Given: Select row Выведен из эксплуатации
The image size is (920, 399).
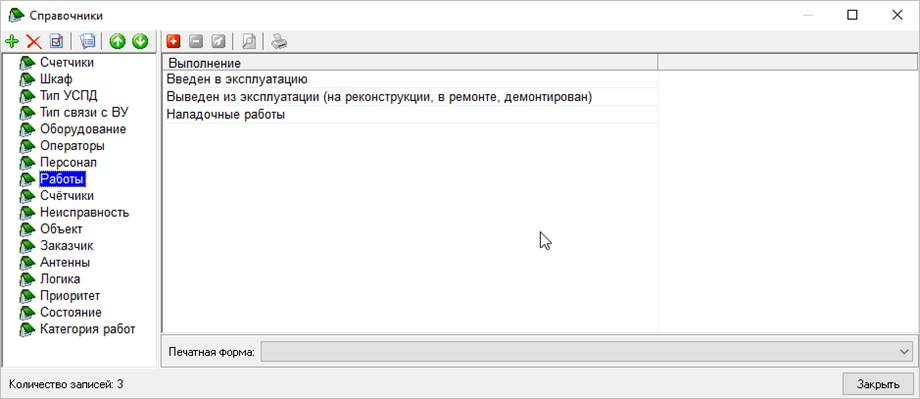Looking at the screenshot, I should click(410, 97).
